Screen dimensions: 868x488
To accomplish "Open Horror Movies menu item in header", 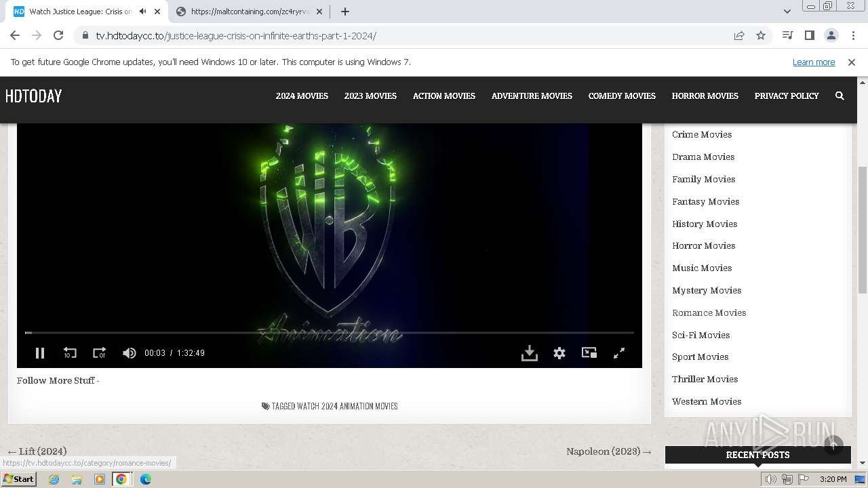I will tap(705, 96).
